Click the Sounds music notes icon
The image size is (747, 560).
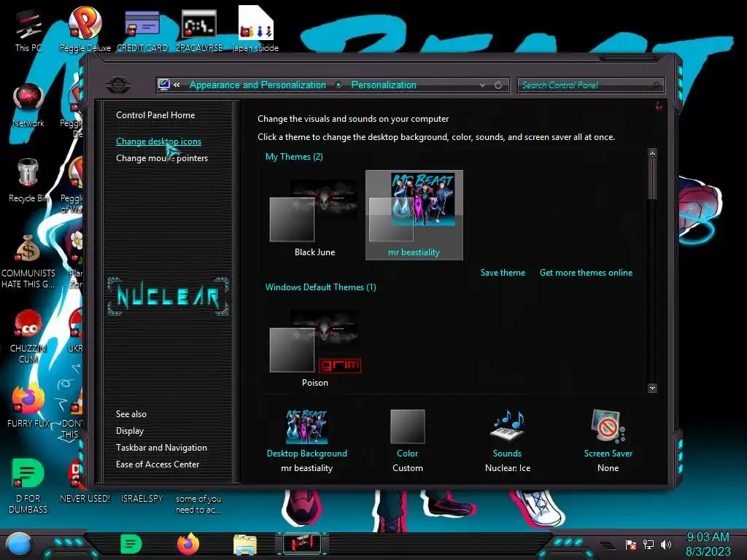(508, 426)
